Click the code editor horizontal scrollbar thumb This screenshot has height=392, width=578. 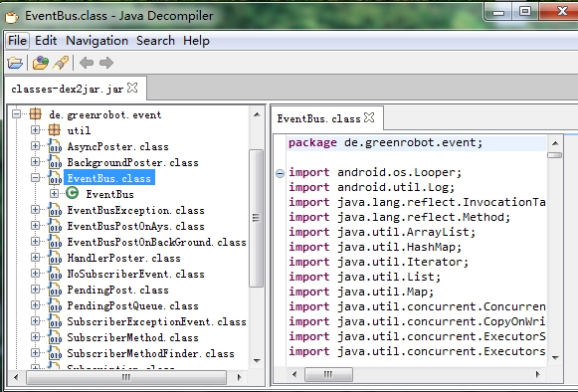pos(328,375)
